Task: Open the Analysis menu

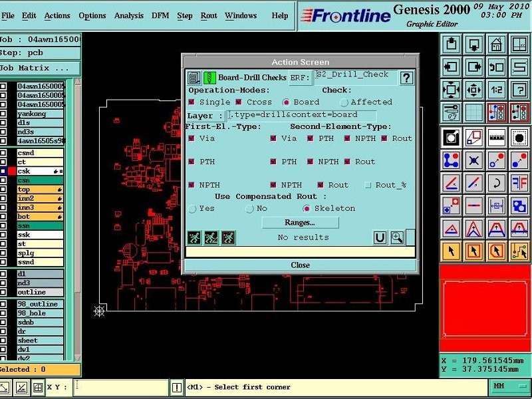Action: click(x=128, y=16)
